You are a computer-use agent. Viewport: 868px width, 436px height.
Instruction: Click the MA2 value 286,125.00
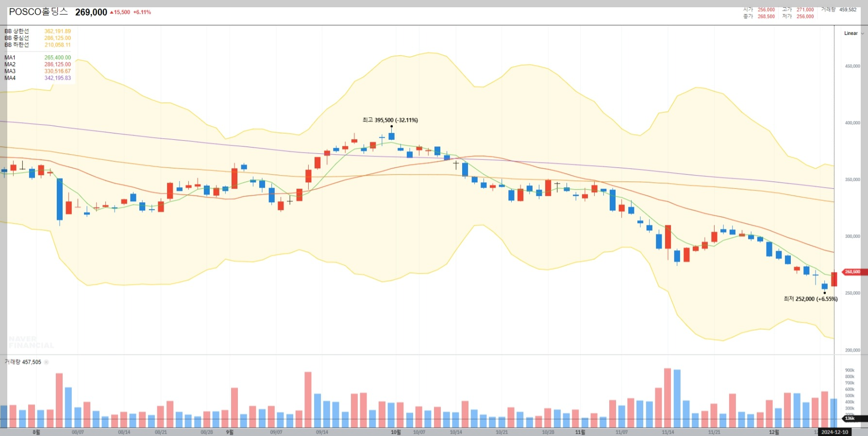pyautogui.click(x=58, y=65)
